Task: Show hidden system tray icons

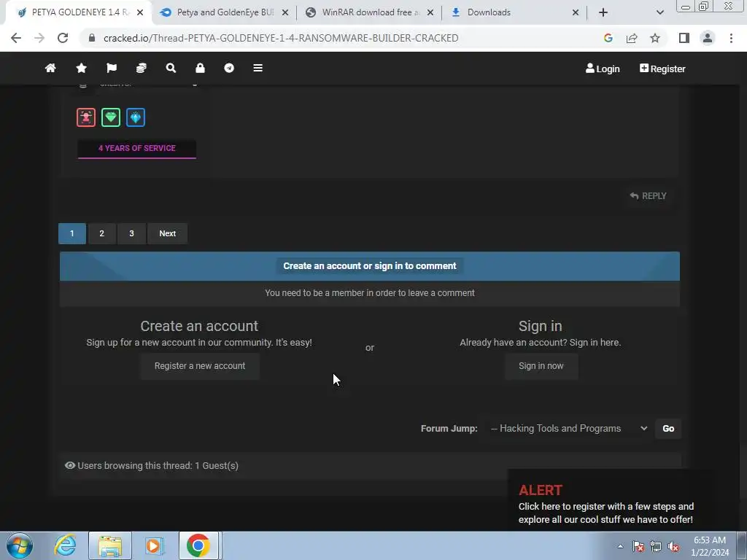Action: click(x=620, y=546)
